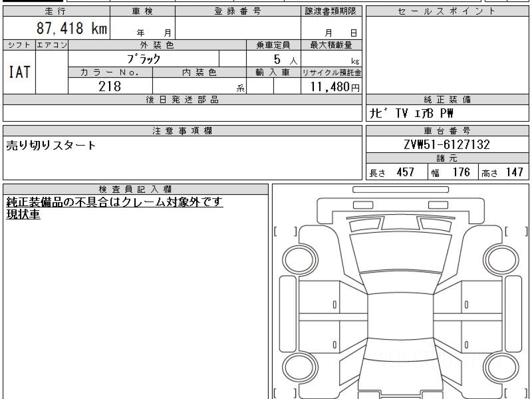Screen dimensions: 532x399
Task: Click the 注意事項欄 header
Action: coord(183,131)
